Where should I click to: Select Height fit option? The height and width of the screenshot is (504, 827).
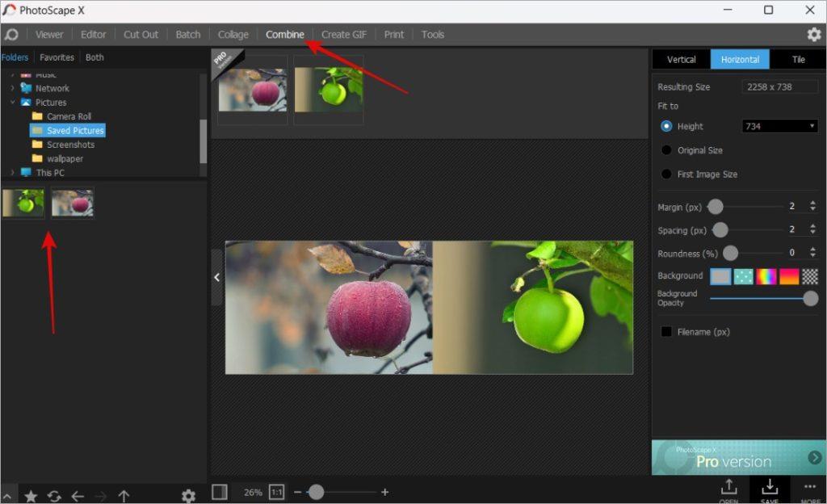coord(666,127)
